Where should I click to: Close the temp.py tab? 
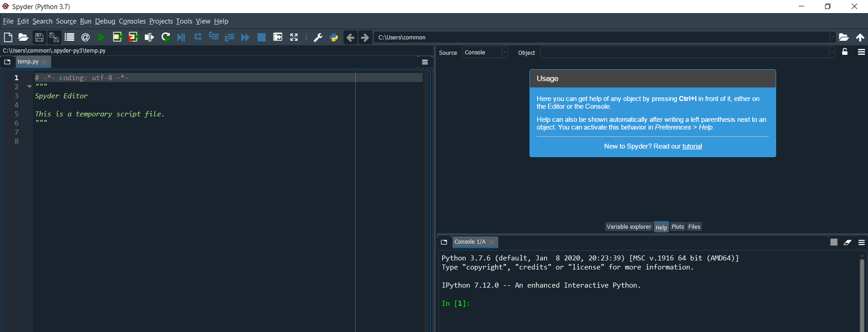44,62
